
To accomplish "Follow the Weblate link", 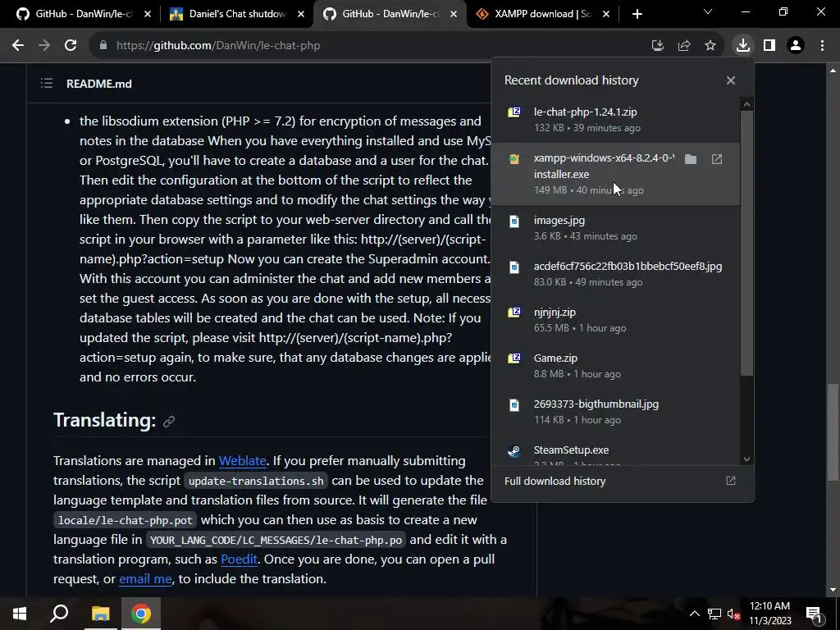I will 242,461.
